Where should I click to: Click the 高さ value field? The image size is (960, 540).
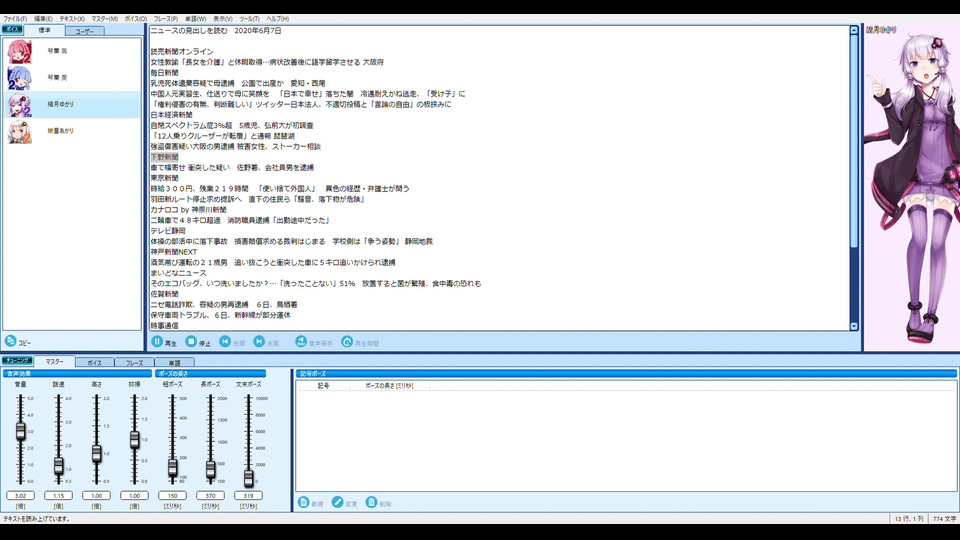click(96, 495)
